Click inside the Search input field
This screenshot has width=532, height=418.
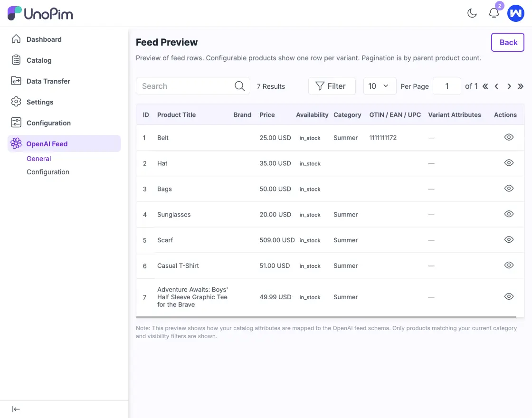(x=185, y=86)
